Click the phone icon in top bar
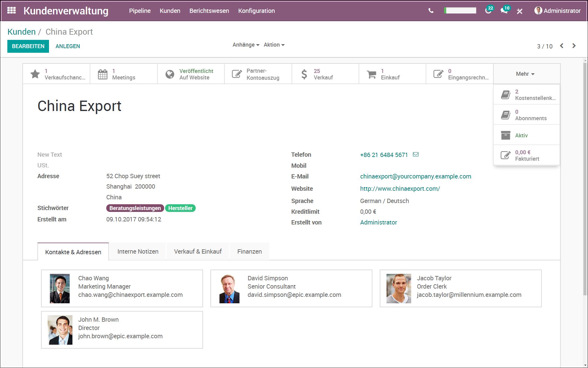Screen dimensions: 588x368 click(x=431, y=11)
